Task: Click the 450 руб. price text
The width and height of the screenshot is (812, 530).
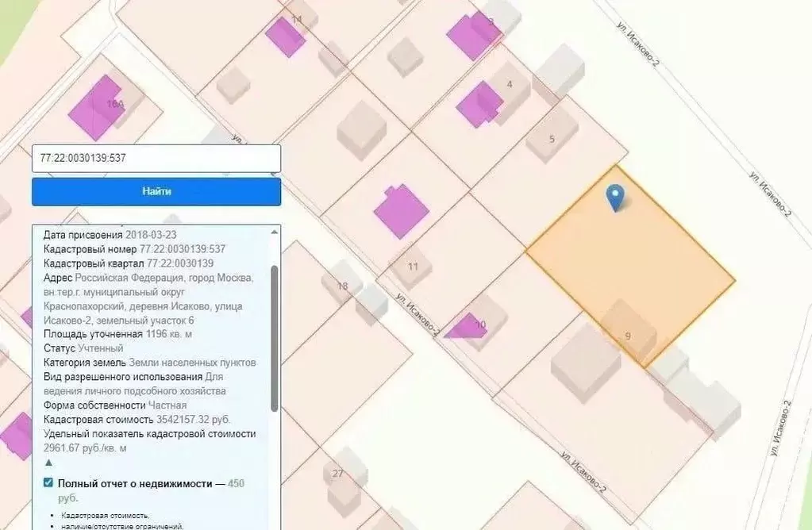Action: [x=235, y=482]
